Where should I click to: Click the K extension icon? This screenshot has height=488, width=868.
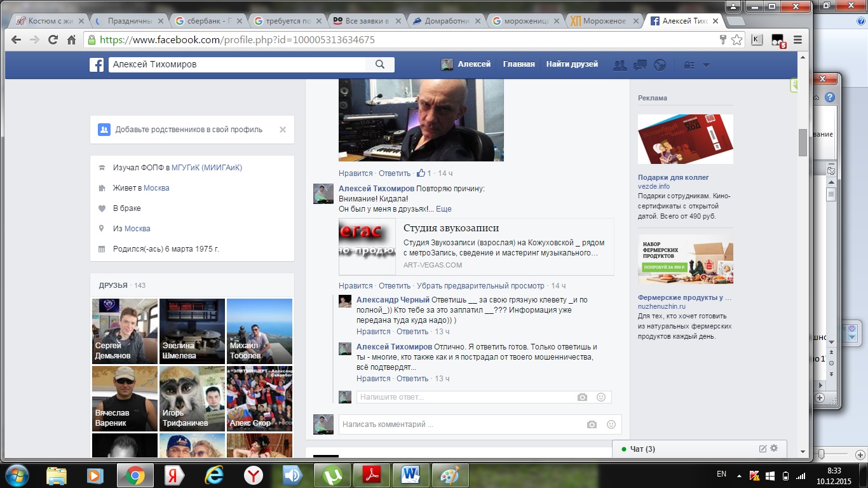click(757, 40)
